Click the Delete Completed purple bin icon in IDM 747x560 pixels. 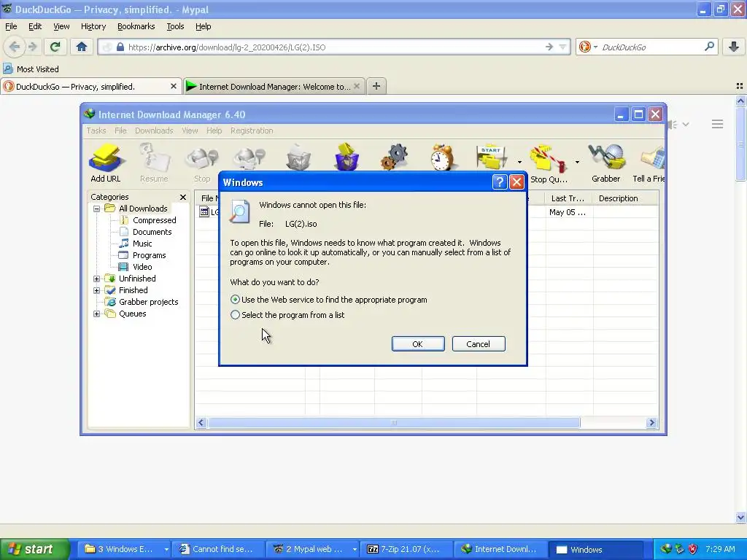[x=347, y=157]
